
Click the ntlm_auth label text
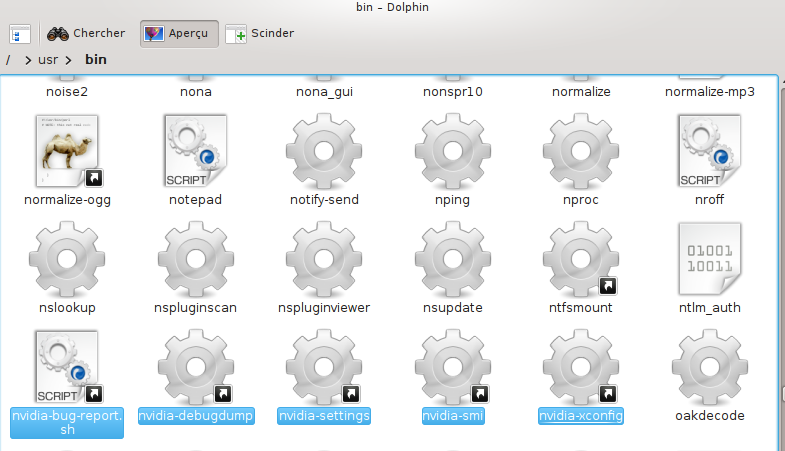coord(709,308)
